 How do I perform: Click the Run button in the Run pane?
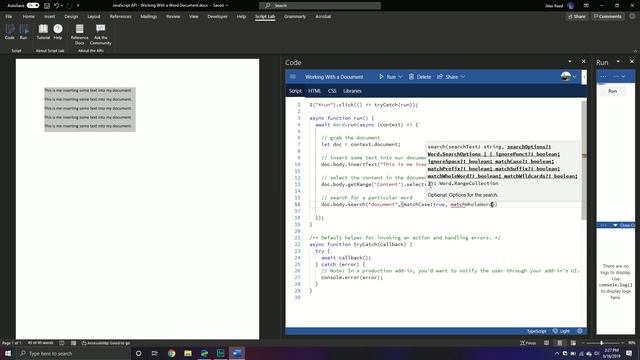(x=612, y=91)
